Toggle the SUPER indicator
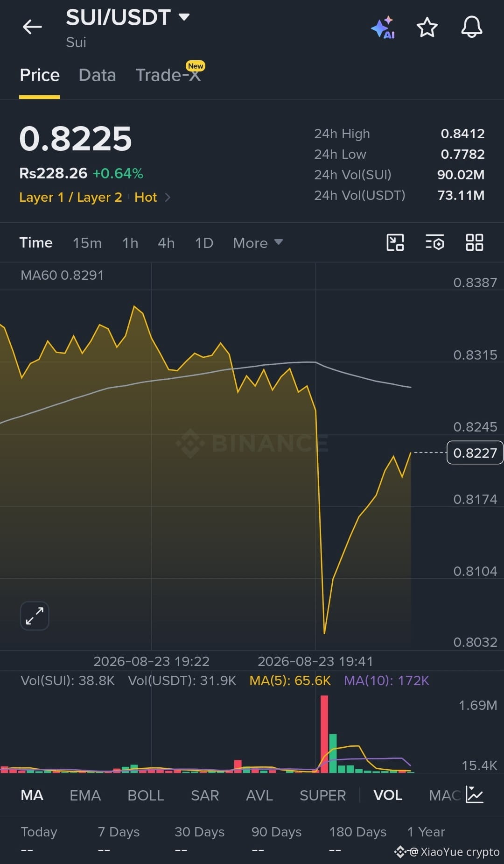The width and height of the screenshot is (504, 864). coord(323,795)
